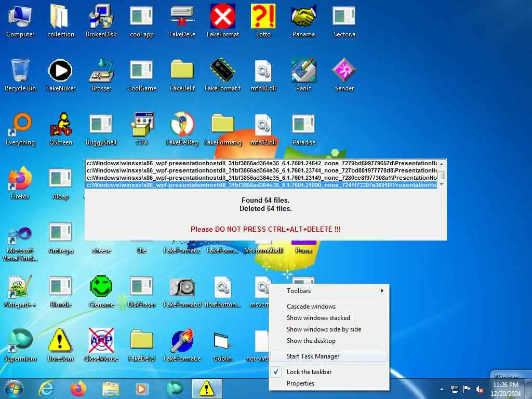The image size is (532, 399).
Task: Click the Supermium desktop shortcut
Action: (x=20, y=345)
